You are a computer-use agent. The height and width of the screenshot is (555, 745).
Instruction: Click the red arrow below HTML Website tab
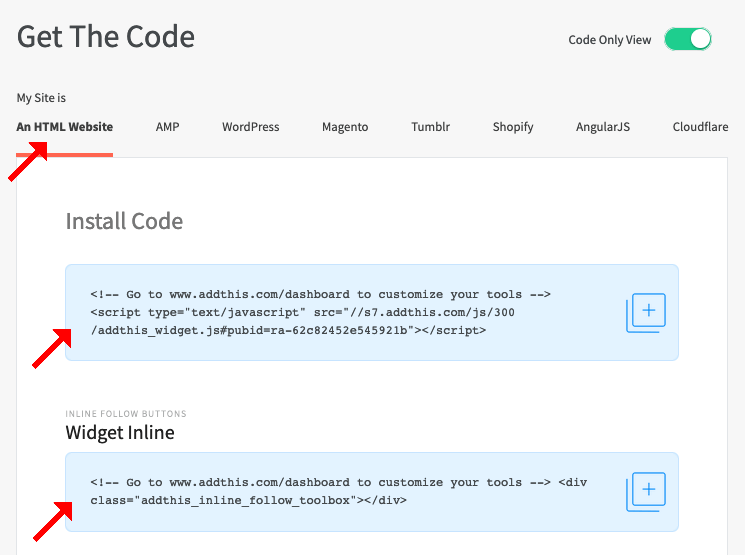27,163
